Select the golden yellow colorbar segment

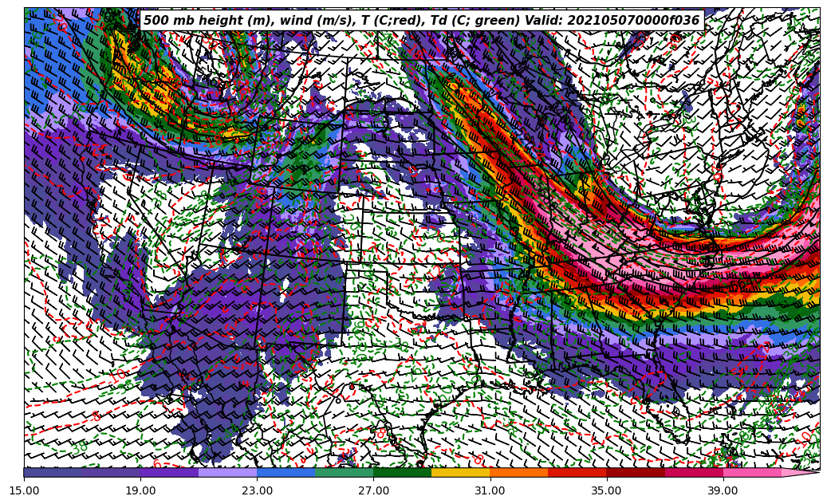click(460, 472)
